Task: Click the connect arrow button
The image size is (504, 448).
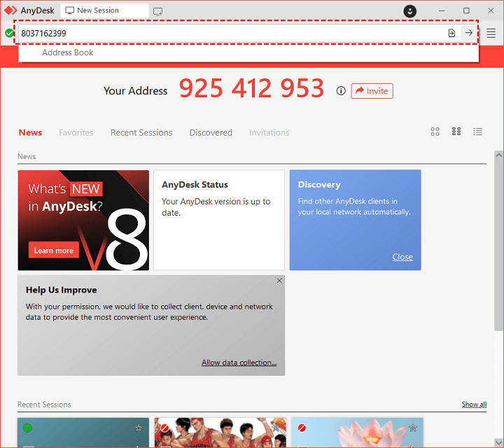Action: (x=468, y=33)
